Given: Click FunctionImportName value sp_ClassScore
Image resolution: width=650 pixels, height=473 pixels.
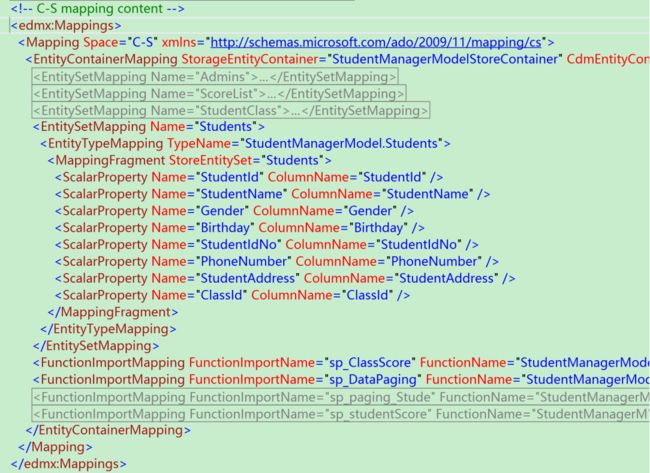Looking at the screenshot, I should coord(369,363).
